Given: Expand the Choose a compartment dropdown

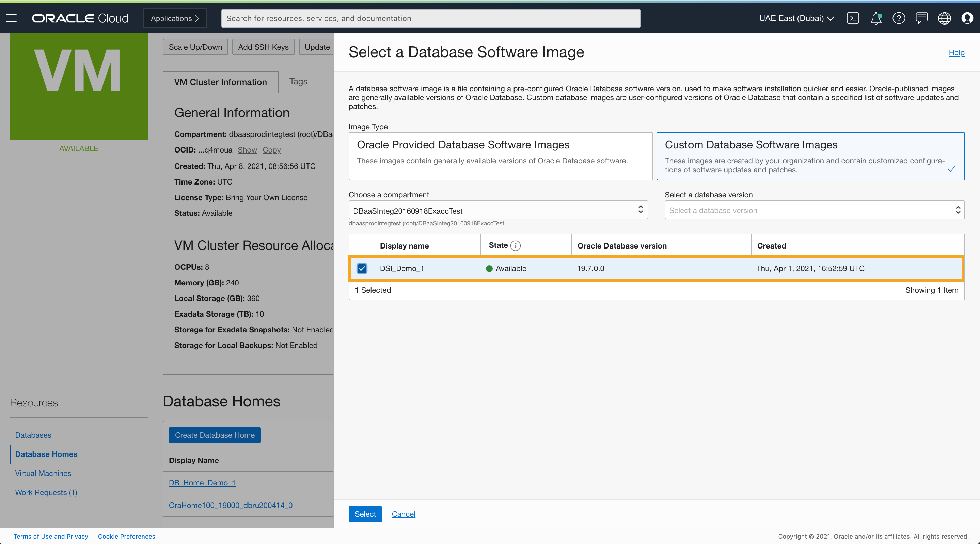Looking at the screenshot, I should point(498,210).
